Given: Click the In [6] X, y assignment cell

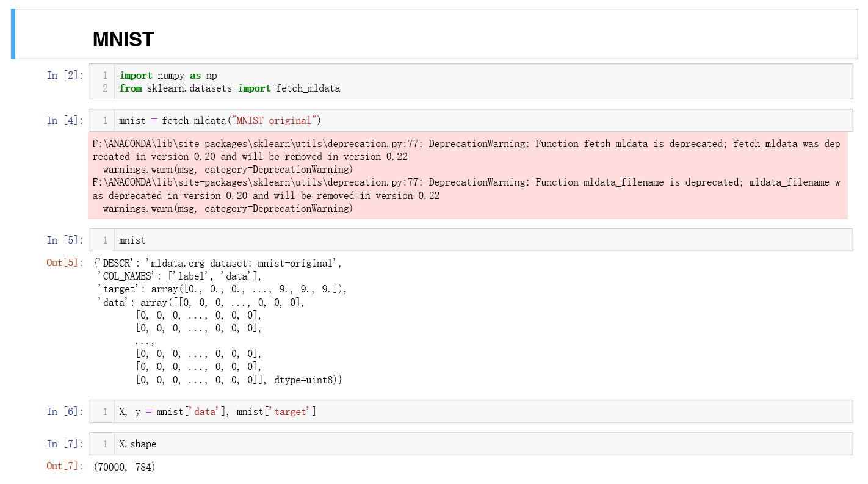Looking at the screenshot, I should pyautogui.click(x=471, y=411).
